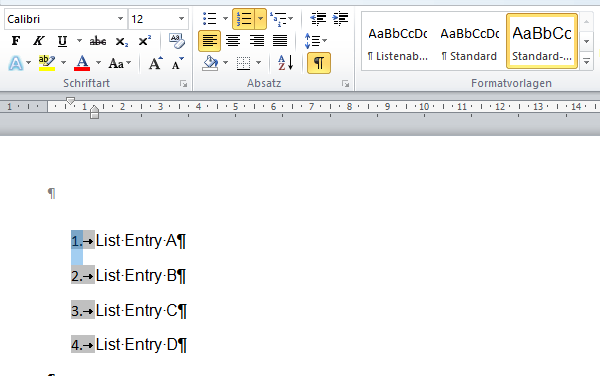This screenshot has height=376, width=600.
Task: Click first line indent marker on ruler
Action: (70, 101)
